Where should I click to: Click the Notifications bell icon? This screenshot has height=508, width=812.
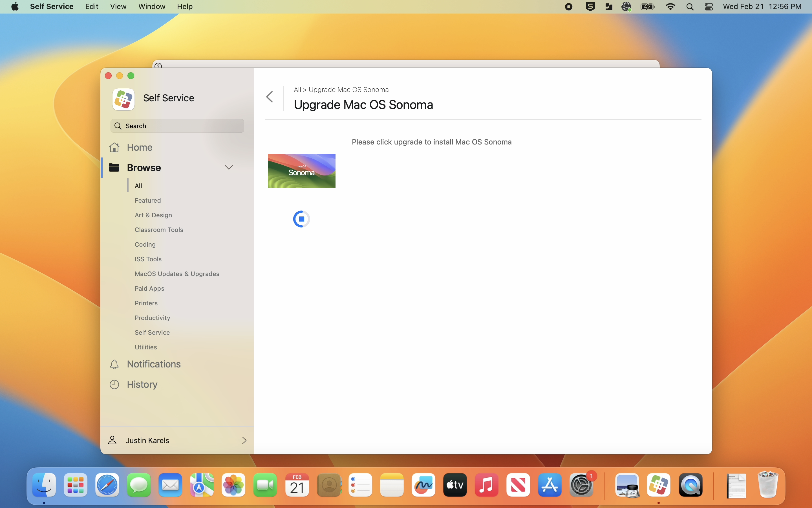point(114,364)
